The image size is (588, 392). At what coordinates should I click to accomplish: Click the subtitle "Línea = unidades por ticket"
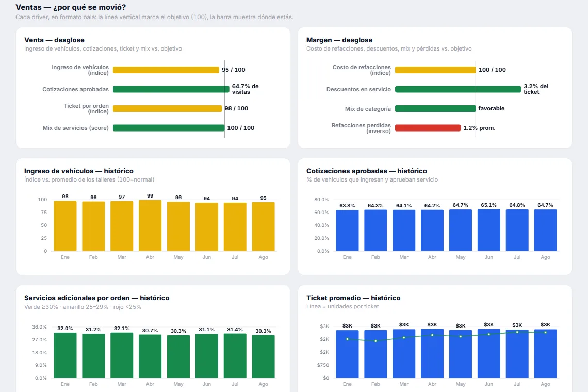pyautogui.click(x=342, y=306)
